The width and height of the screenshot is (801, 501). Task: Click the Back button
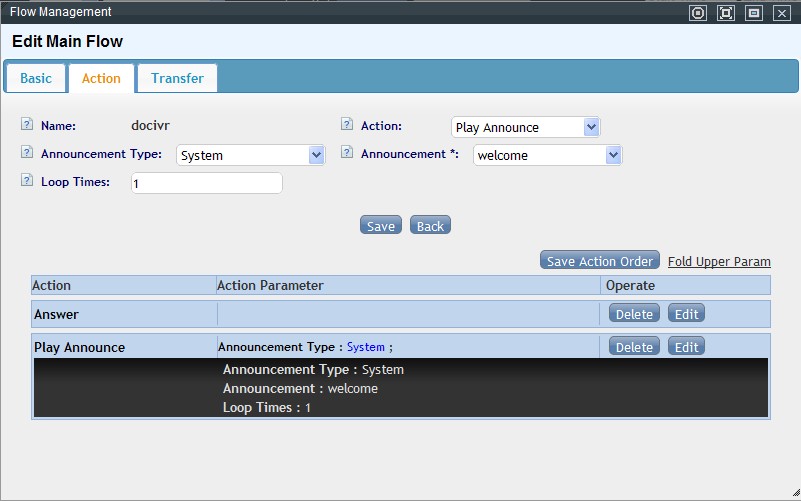coord(430,226)
